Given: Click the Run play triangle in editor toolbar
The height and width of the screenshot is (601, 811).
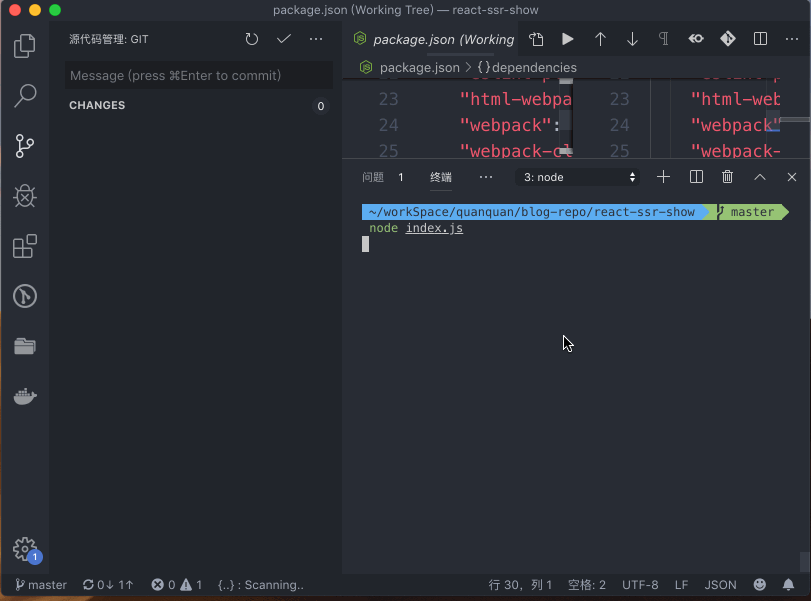Looking at the screenshot, I should coord(568,39).
